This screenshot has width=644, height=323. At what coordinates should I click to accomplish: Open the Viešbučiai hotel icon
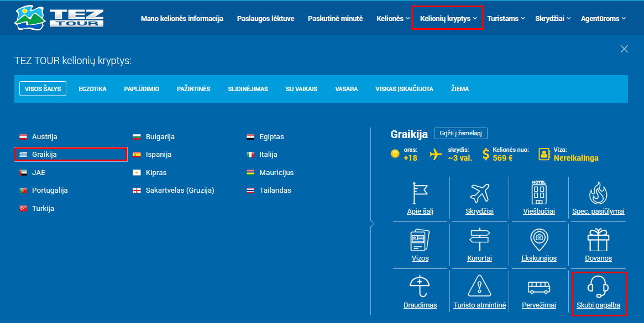pyautogui.click(x=539, y=192)
